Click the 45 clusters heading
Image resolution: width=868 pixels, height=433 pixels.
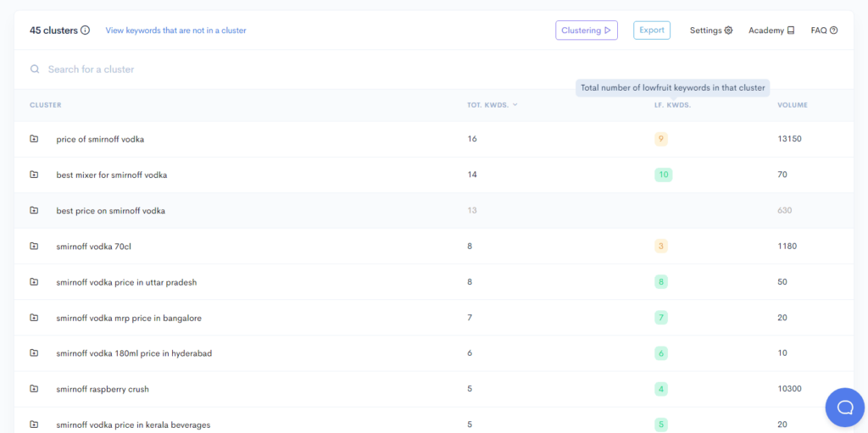coord(53,31)
